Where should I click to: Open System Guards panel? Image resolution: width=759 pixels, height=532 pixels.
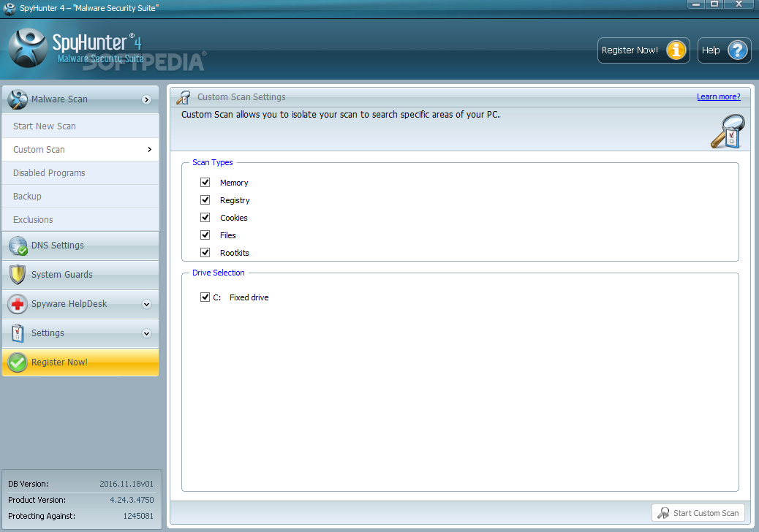[x=80, y=275]
